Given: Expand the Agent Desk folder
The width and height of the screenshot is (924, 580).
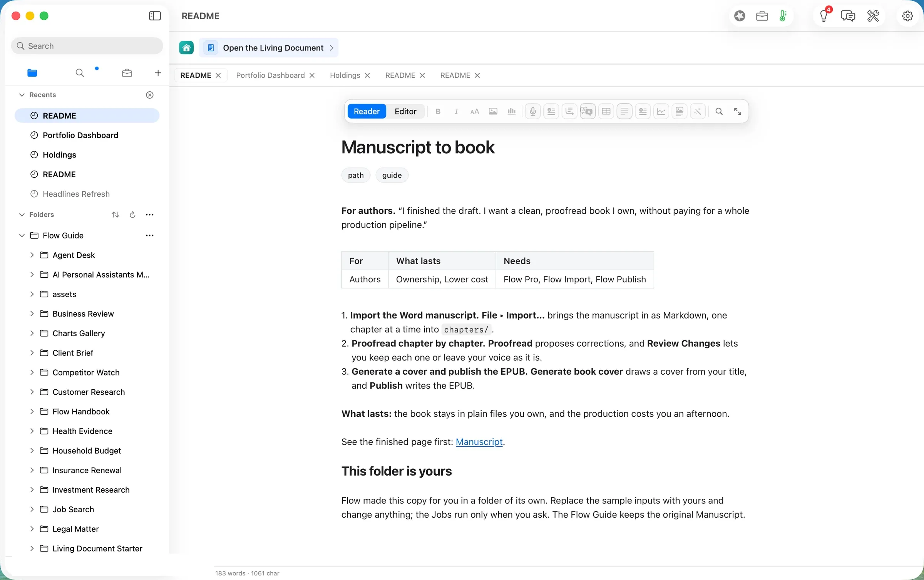Looking at the screenshot, I should tap(32, 255).
